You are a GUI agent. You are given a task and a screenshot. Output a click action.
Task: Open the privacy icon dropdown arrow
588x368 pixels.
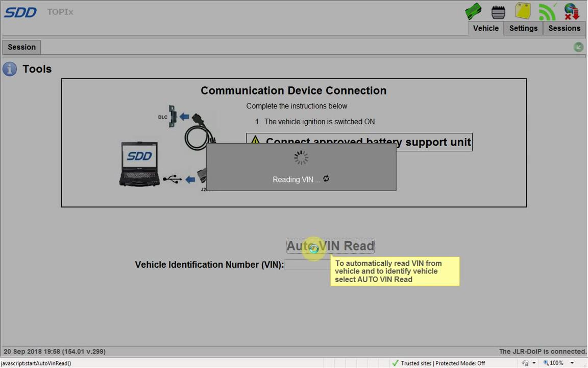coord(533,363)
